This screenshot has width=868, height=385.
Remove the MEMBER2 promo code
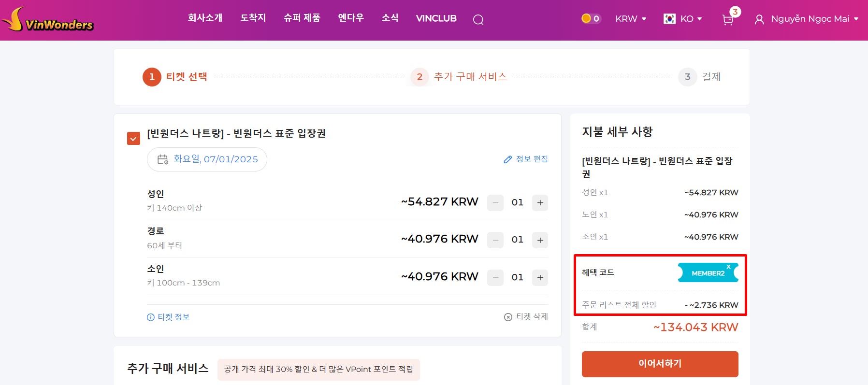(728, 267)
